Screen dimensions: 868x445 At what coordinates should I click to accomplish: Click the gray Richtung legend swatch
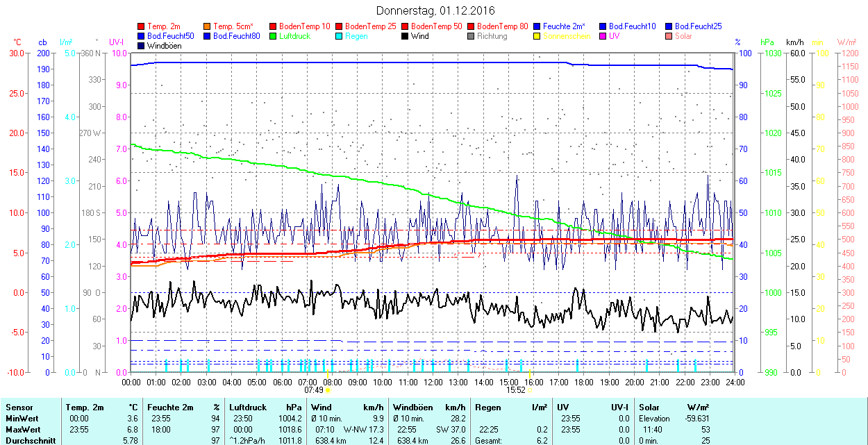471,36
